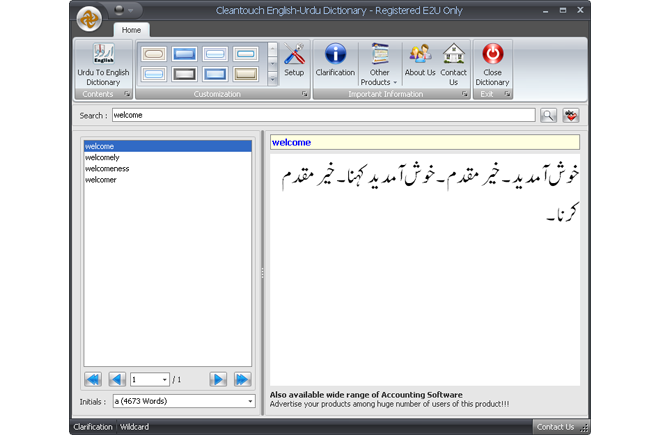The height and width of the screenshot is (440, 660).
Task: Apply the tan square theme swatch
Action: coord(246,74)
